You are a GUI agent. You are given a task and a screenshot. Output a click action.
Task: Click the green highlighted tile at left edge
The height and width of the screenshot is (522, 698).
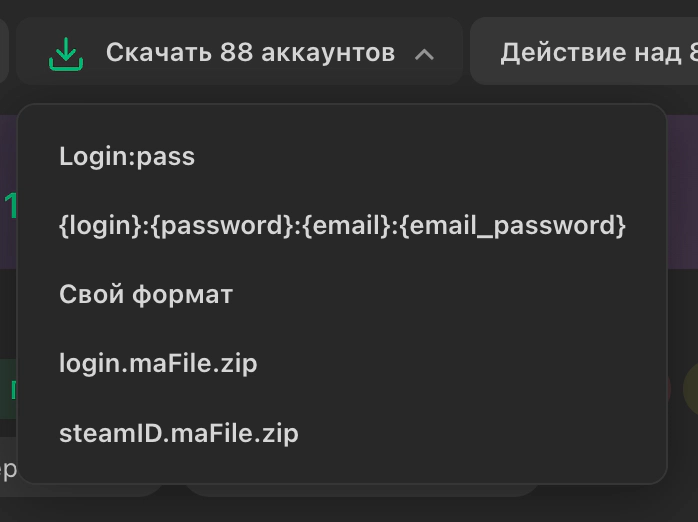(x=8, y=389)
